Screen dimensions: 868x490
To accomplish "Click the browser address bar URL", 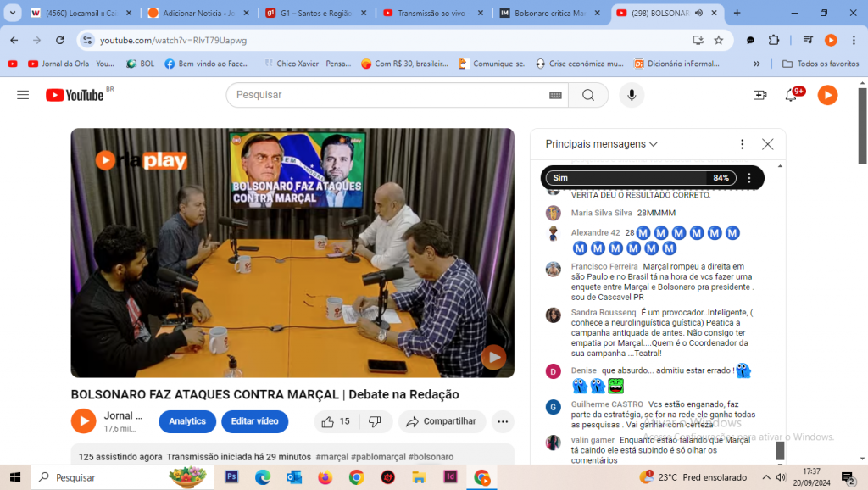I will 173,40.
